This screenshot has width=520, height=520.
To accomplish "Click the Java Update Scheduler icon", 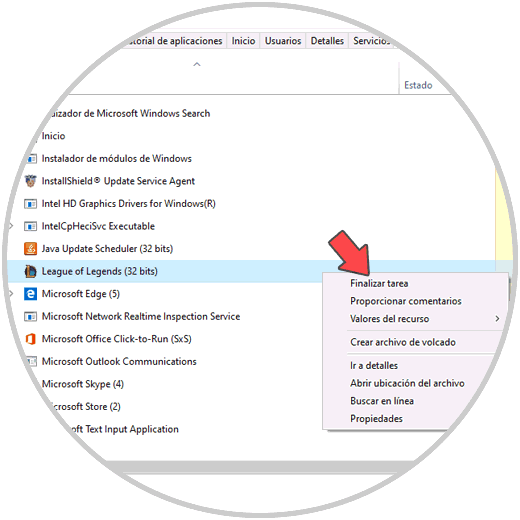I will tap(31, 248).
